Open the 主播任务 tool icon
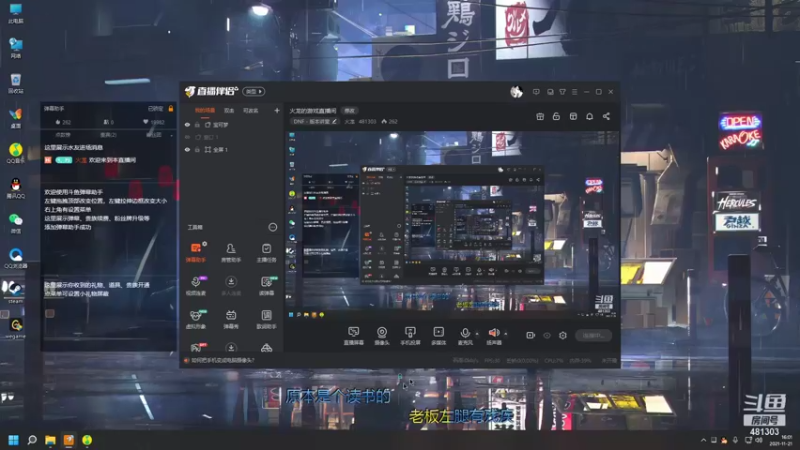This screenshot has height=450, width=800. (266, 252)
